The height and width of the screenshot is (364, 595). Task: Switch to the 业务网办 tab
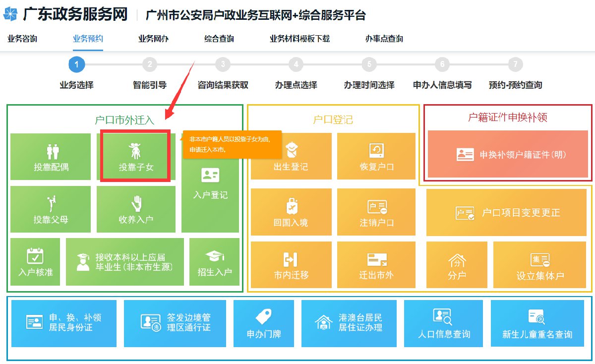coord(153,38)
